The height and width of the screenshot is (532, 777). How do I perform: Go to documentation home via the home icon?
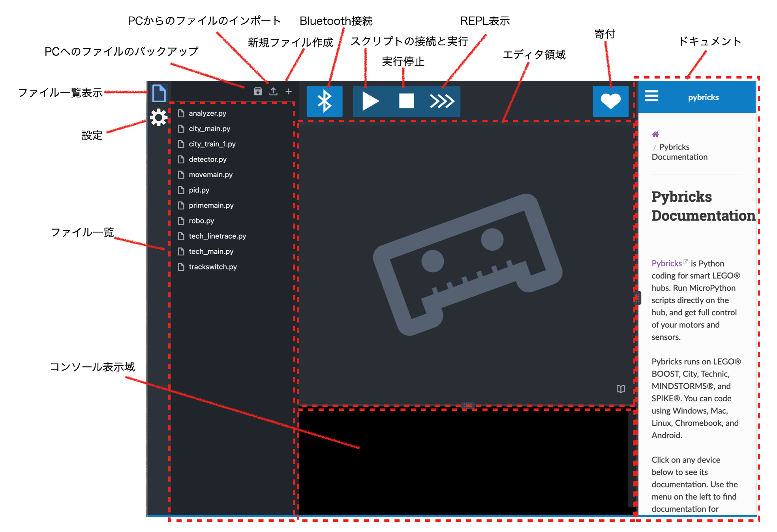tap(655, 134)
